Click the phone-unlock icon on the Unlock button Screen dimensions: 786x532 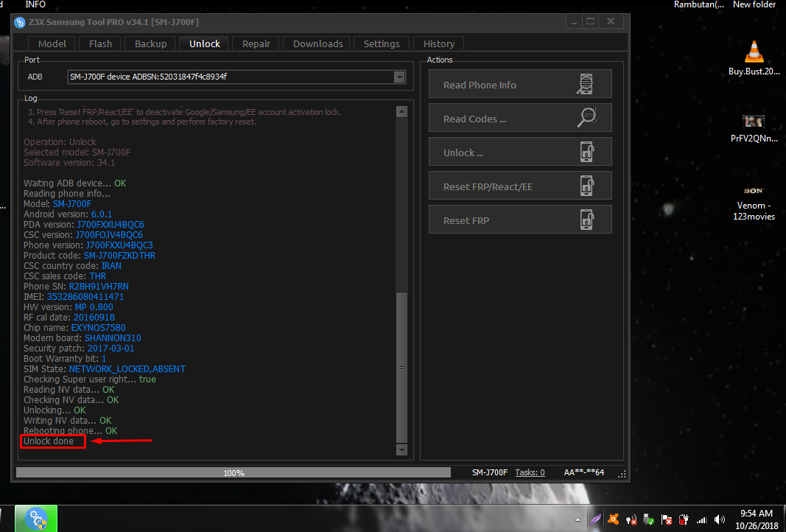tap(587, 152)
